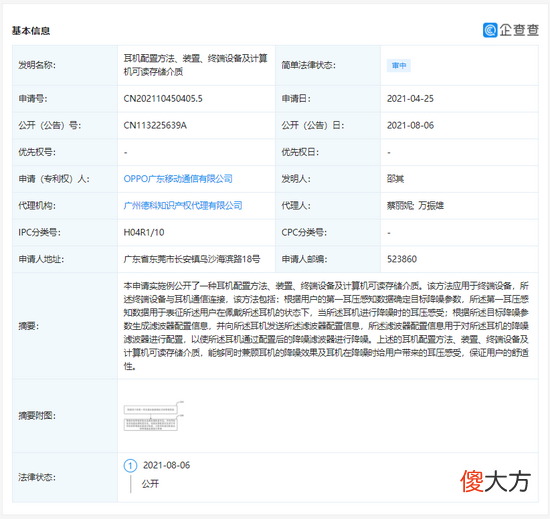Click the 发明人 label
This screenshot has width=550, height=519.
tap(296, 179)
